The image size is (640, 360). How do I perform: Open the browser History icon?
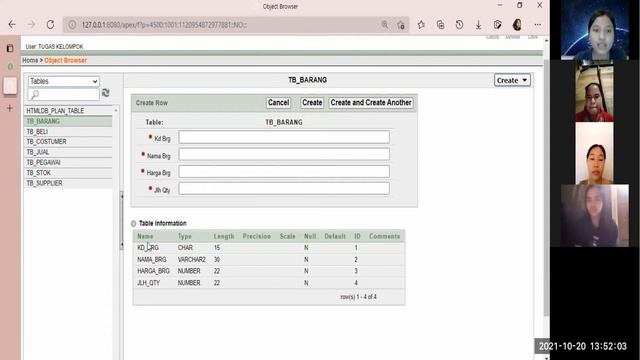coord(459,25)
